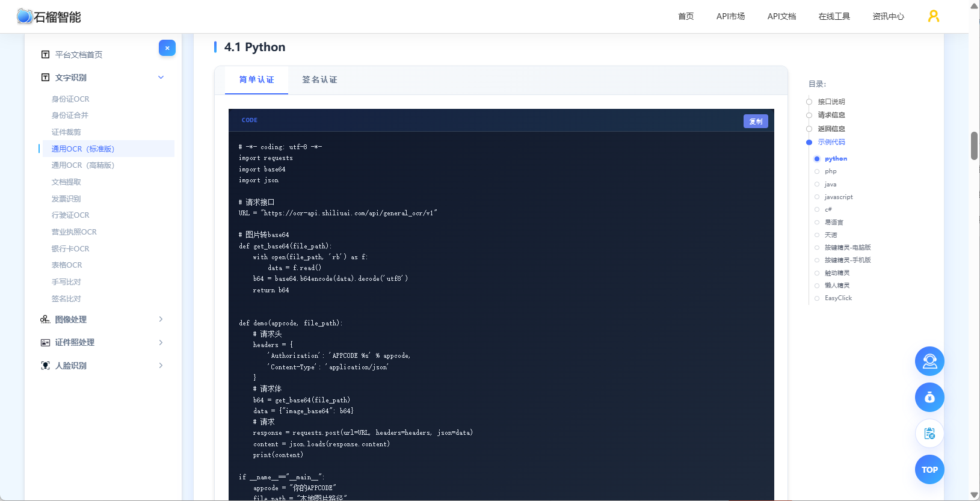
Task: Open 在线工具 in top navigation
Action: click(834, 17)
